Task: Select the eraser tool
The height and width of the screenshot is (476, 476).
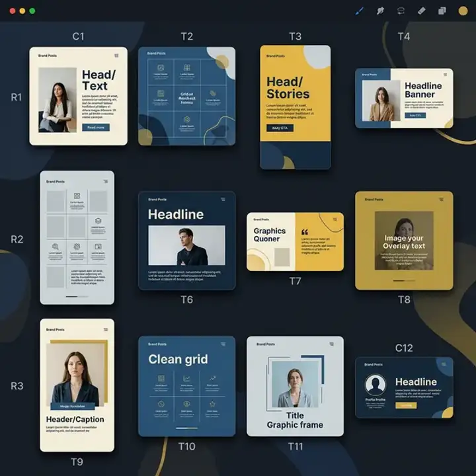Action: [421, 11]
